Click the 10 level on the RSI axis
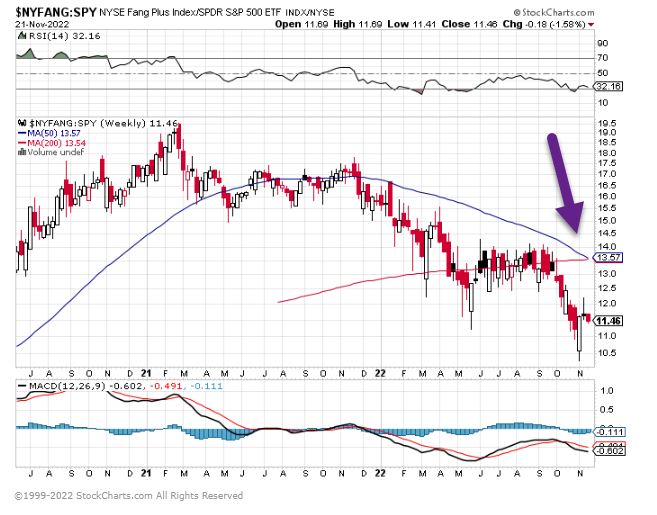Screen dimensions: 657x515 603,103
